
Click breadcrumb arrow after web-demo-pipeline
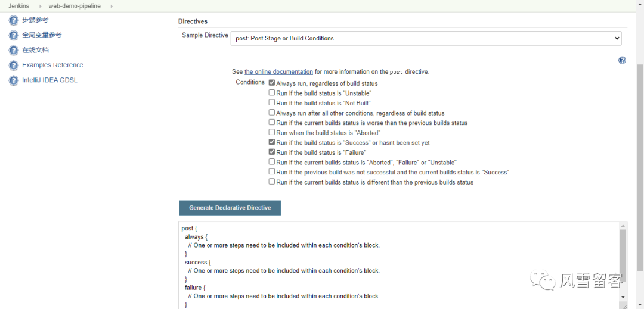pos(112,6)
